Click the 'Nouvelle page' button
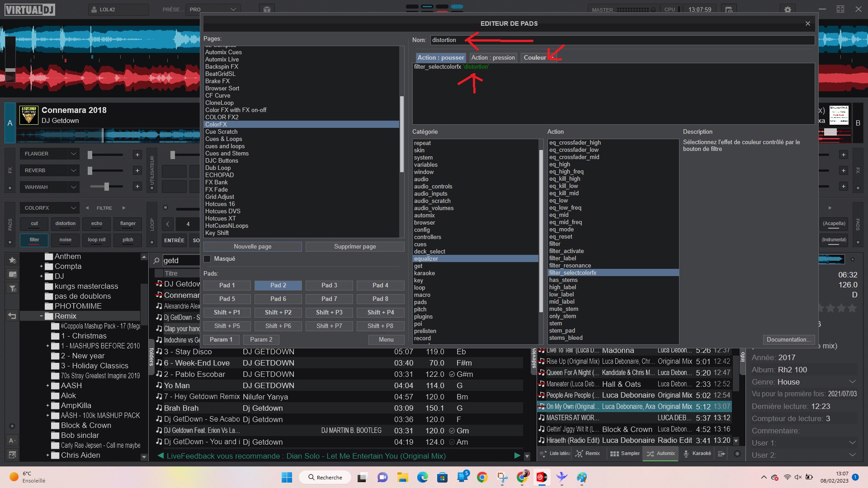The height and width of the screenshot is (488, 868). (x=253, y=247)
